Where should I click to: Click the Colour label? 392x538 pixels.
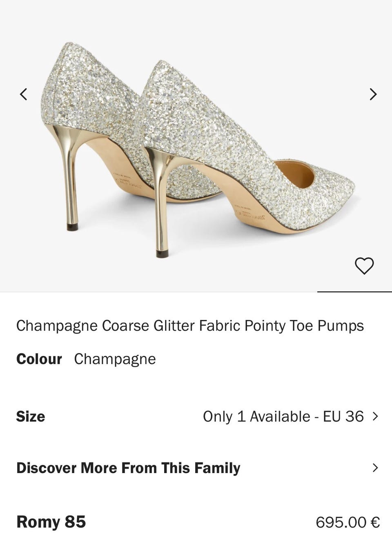(39, 359)
